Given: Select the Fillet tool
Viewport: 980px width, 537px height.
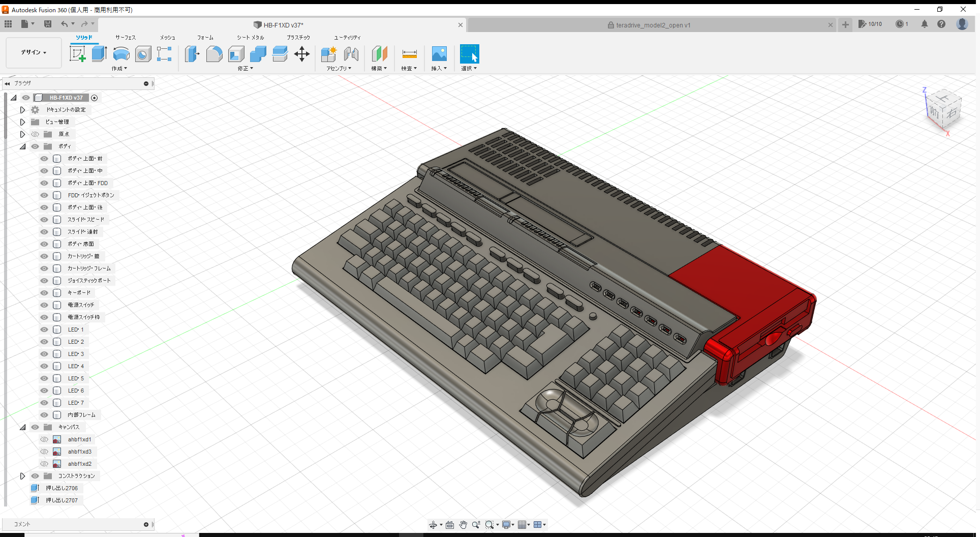Looking at the screenshot, I should tap(214, 53).
